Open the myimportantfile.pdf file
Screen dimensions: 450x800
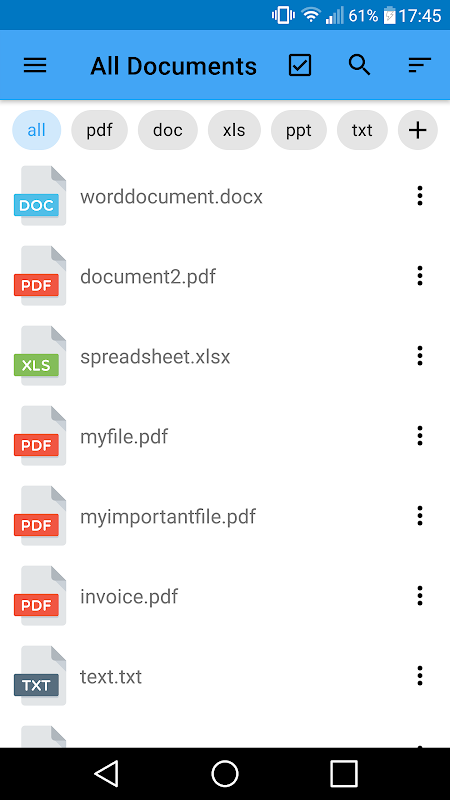point(225,516)
